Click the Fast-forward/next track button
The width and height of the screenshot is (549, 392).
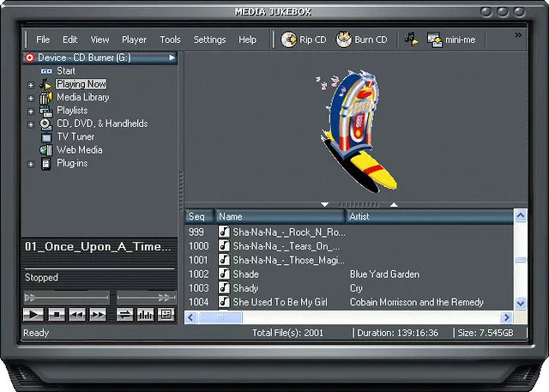99,315
